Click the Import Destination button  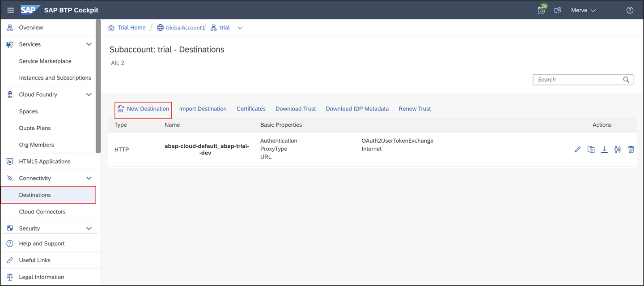pos(203,109)
